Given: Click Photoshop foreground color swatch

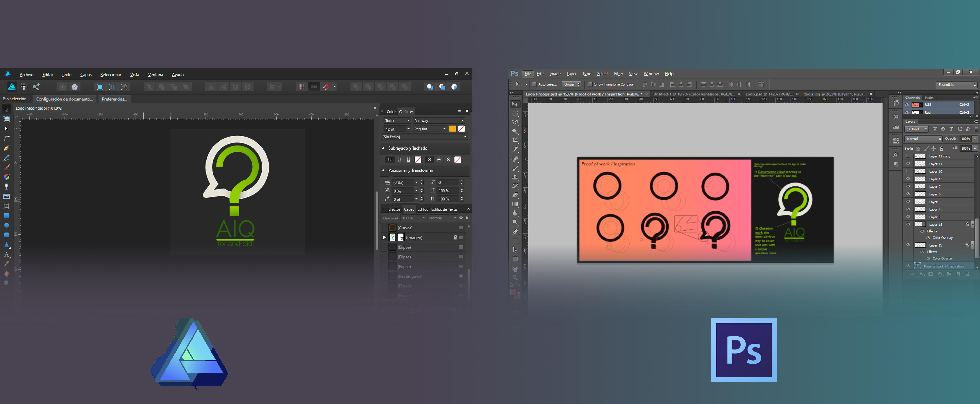Looking at the screenshot, I should [513, 292].
